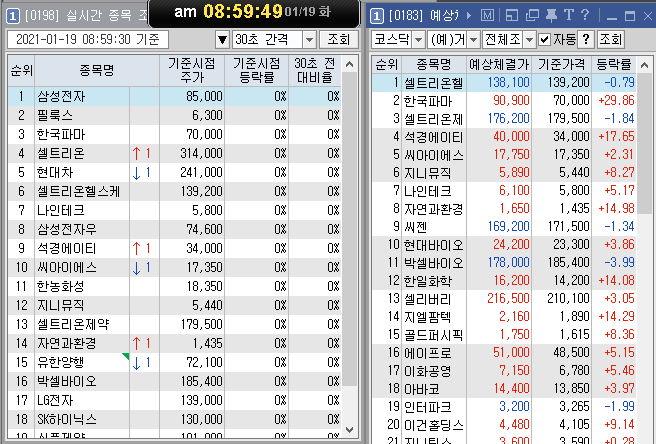The image size is (656, 444).
Task: Click the rank up arrow beside 자연과환경
Action: 136,344
